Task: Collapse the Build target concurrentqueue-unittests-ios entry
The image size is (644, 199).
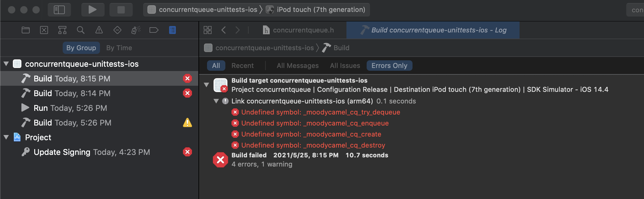Action: 206,85
